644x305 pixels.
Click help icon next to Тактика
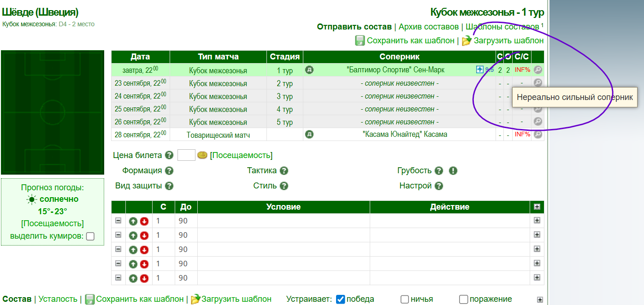(x=284, y=170)
